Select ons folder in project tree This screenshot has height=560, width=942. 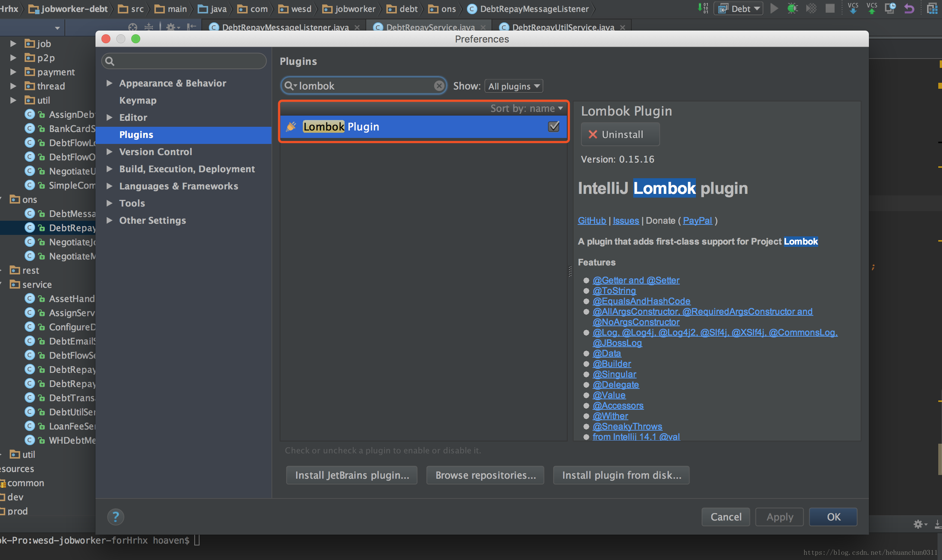[23, 199]
